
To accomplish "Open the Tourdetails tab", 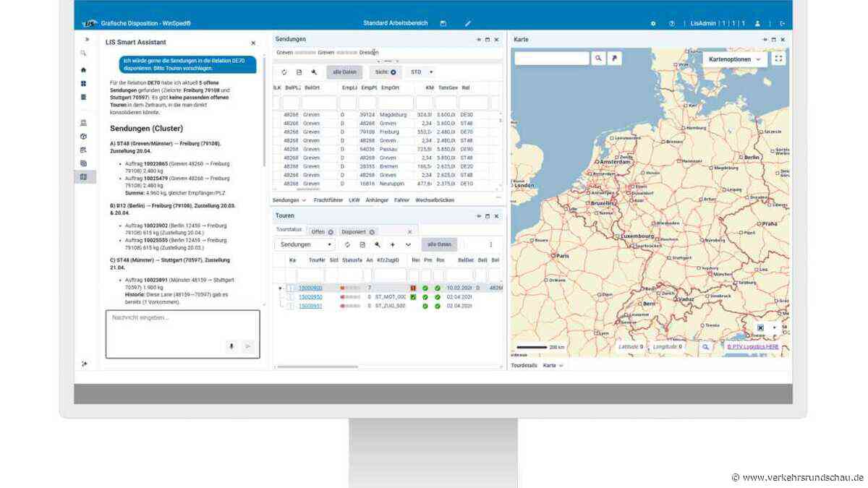I will pos(524,366).
